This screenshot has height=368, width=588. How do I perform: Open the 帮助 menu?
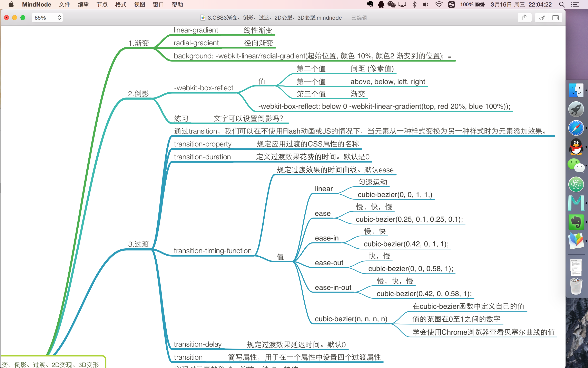(177, 4)
